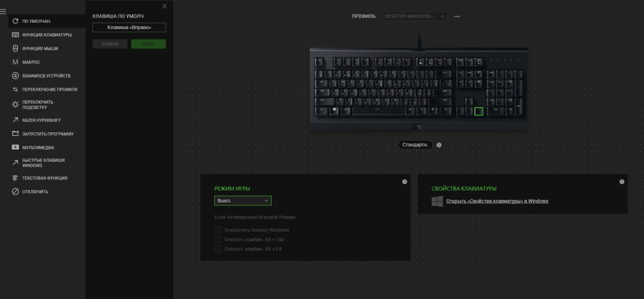Enable the Отключить Кнопку Windows checkbox
The width and height of the screenshot is (644, 299).
[218, 230]
